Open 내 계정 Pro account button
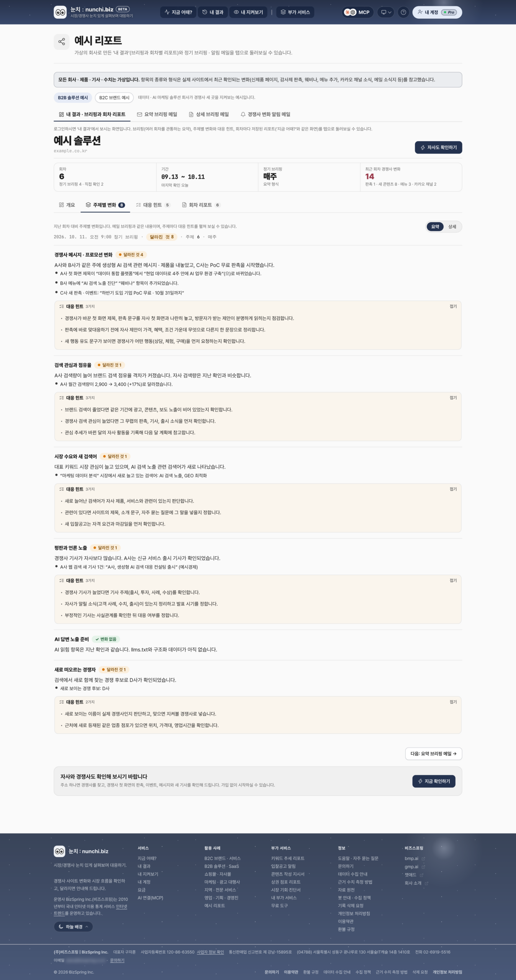The width and height of the screenshot is (516, 980). click(437, 12)
